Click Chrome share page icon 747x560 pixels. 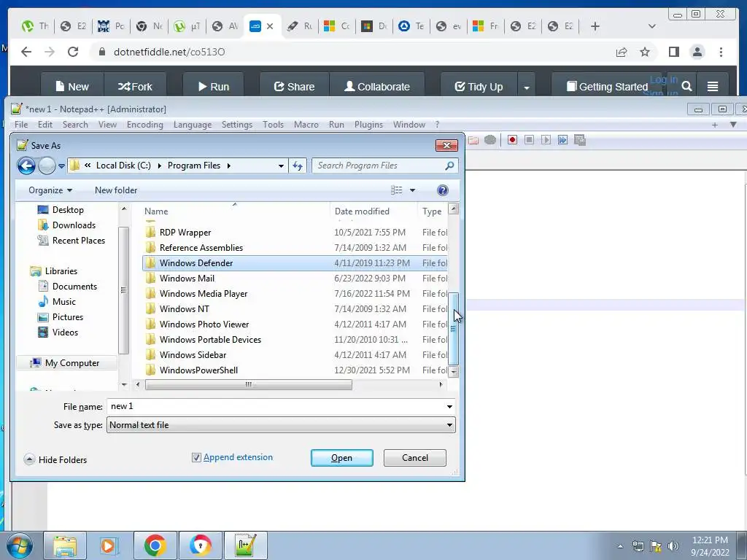point(622,52)
